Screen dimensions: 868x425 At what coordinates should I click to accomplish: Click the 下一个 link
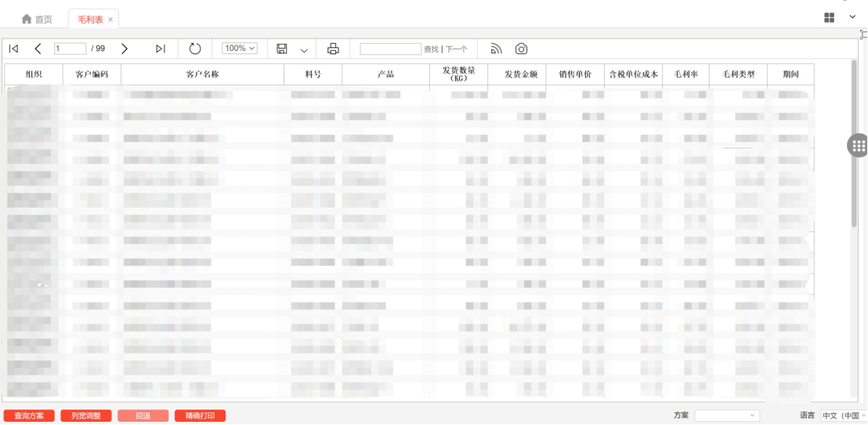[457, 49]
